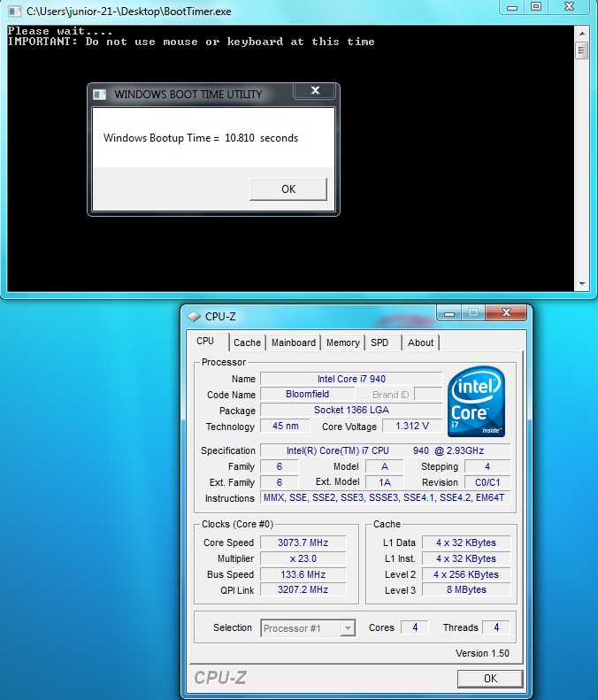The width and height of the screenshot is (598, 700).
Task: Click the Bus Speed value '133.6 MHz'
Action: [x=303, y=574]
